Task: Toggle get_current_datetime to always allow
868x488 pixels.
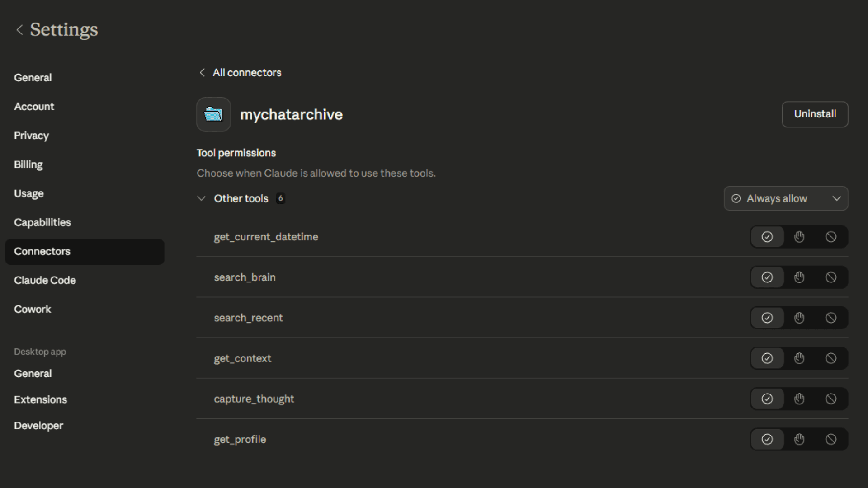Action: point(767,236)
